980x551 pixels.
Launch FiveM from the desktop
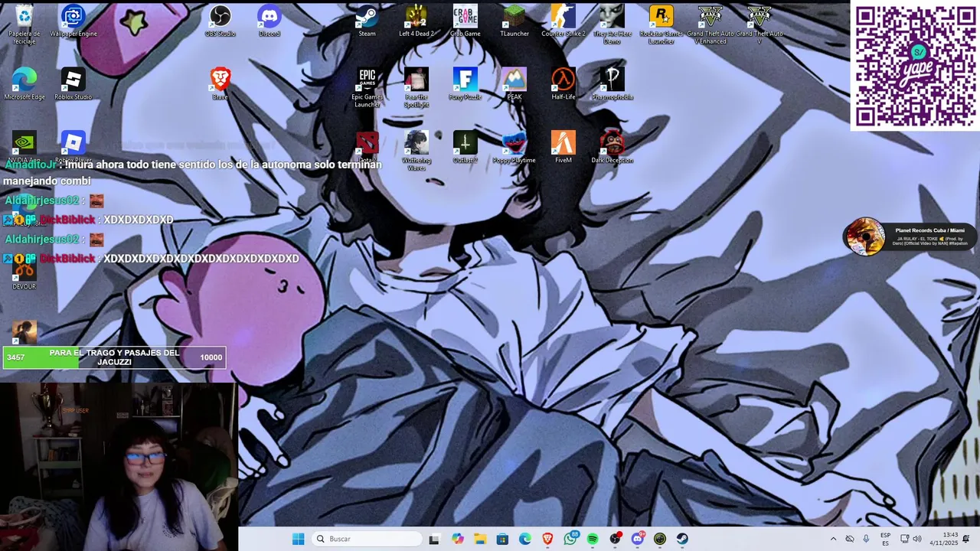[563, 147]
